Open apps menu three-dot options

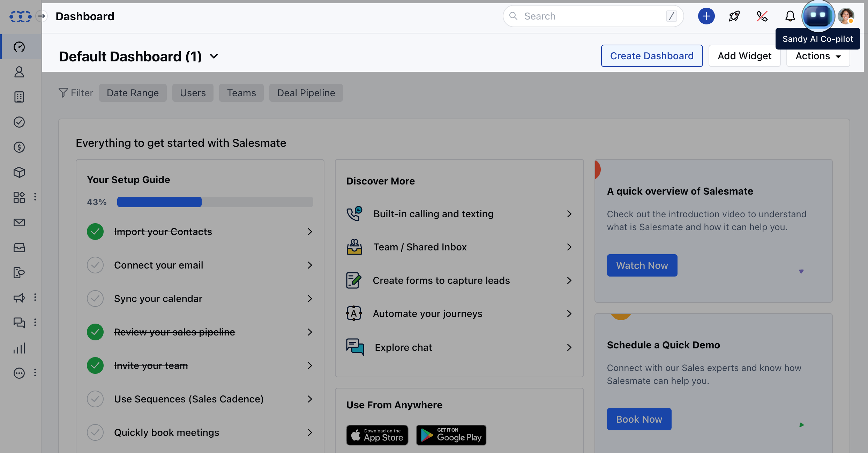(x=35, y=197)
